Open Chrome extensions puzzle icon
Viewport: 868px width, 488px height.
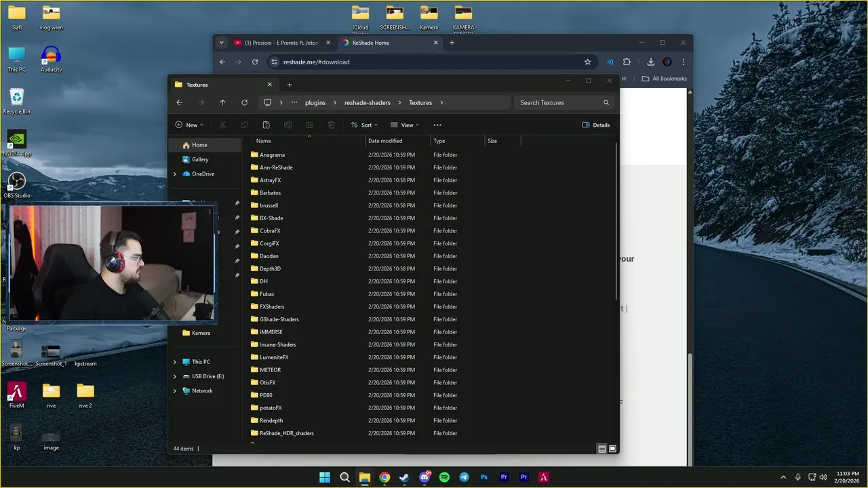click(627, 62)
